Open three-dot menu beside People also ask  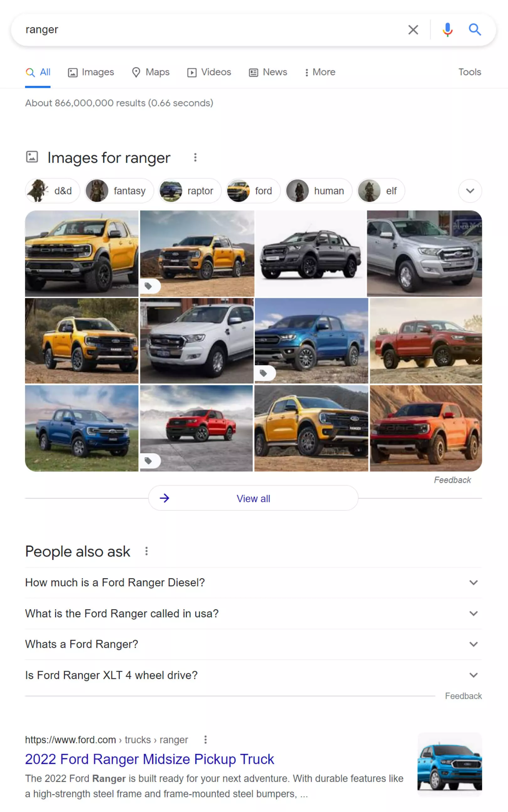146,551
